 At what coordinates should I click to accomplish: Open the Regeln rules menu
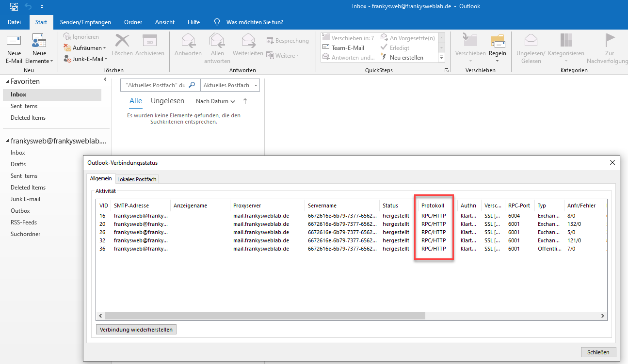tap(498, 48)
